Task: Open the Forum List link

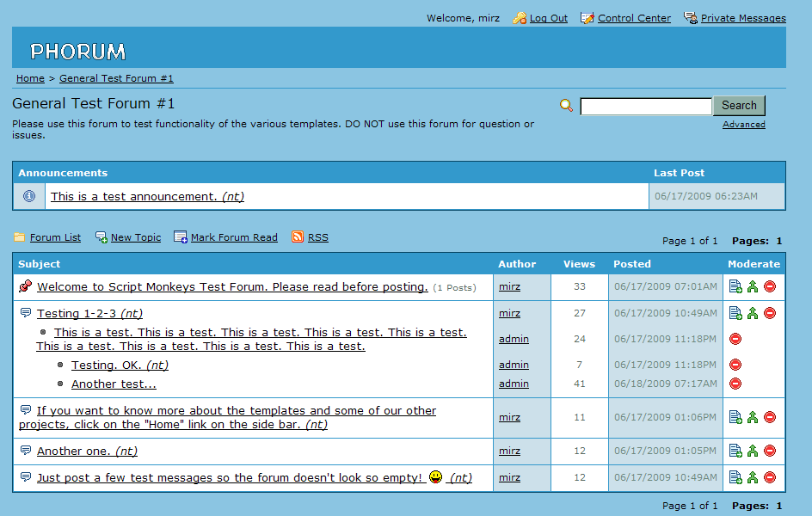Action: 55,237
